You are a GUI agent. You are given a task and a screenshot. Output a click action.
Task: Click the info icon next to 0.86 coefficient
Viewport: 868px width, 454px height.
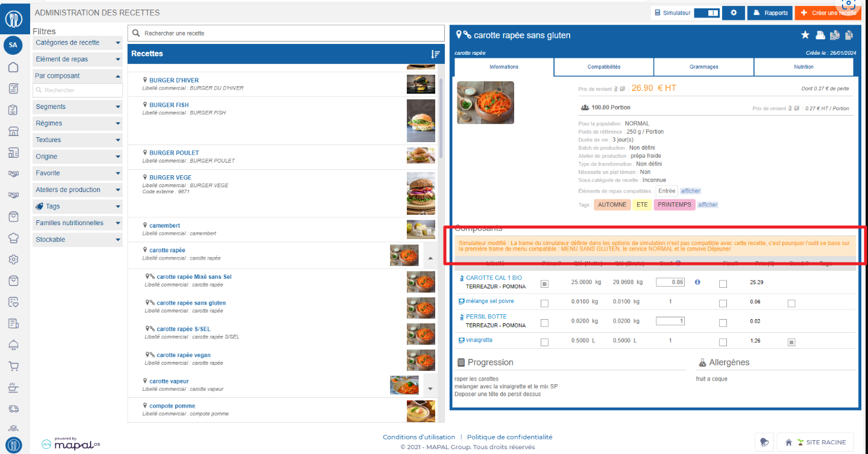coord(697,282)
